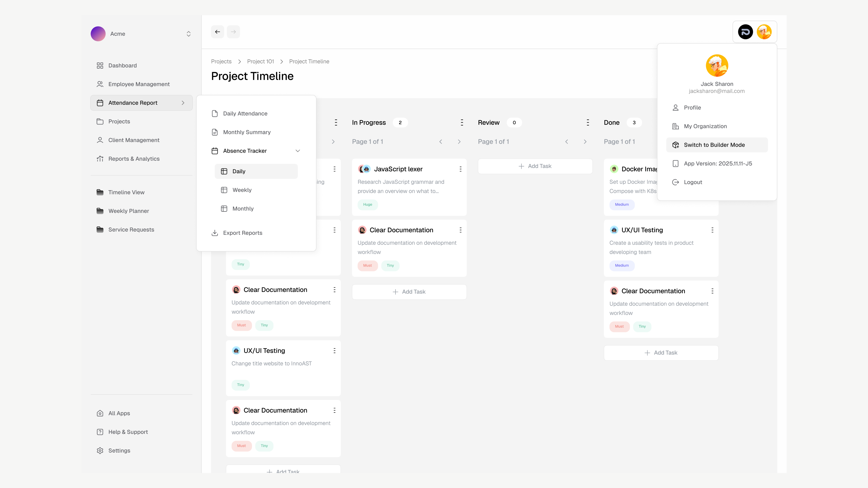Screen dimensions: 868x488
Task: Click the Logout icon in profile menu
Action: 675,182
